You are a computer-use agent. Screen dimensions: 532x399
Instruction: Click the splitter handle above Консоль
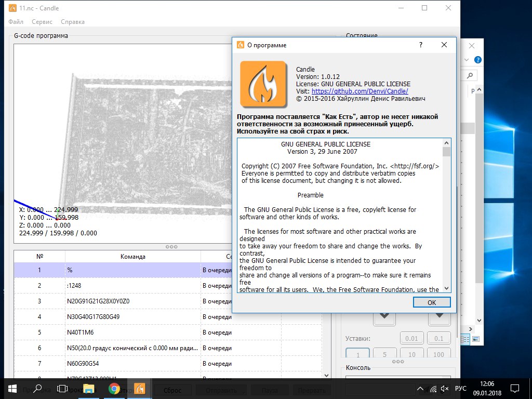(398, 362)
